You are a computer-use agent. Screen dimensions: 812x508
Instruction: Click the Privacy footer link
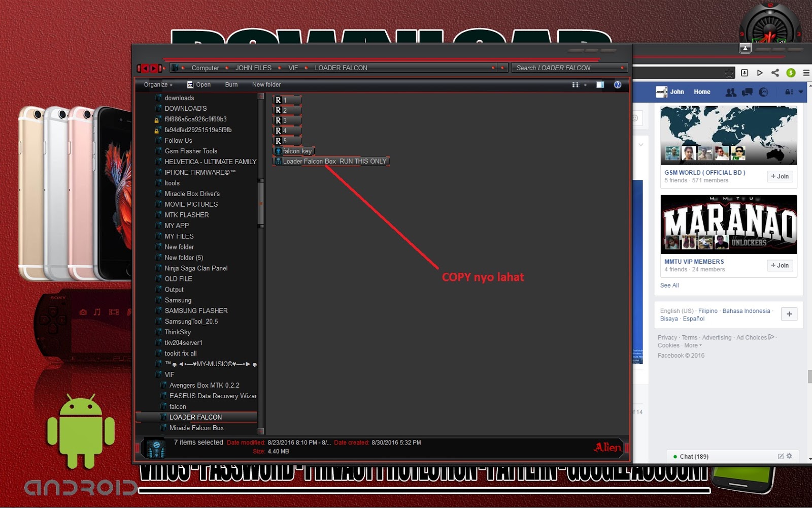point(667,338)
